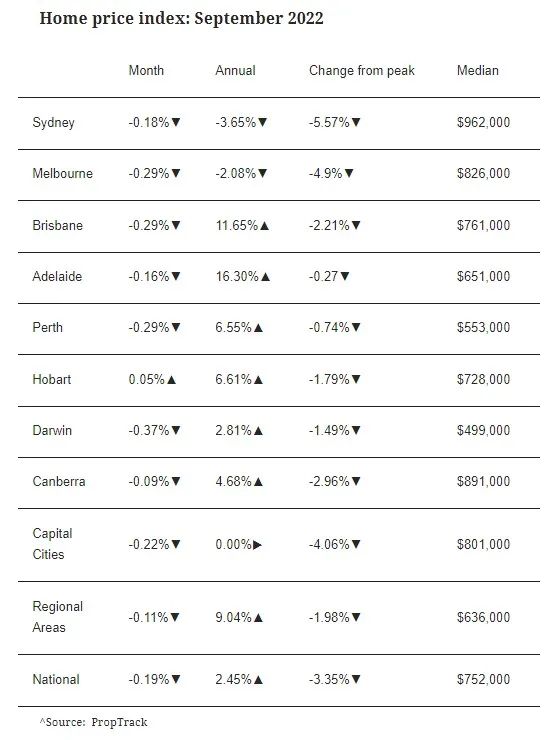Select the Month column header
Image resolution: width=554 pixels, height=740 pixels.
pyautogui.click(x=146, y=70)
